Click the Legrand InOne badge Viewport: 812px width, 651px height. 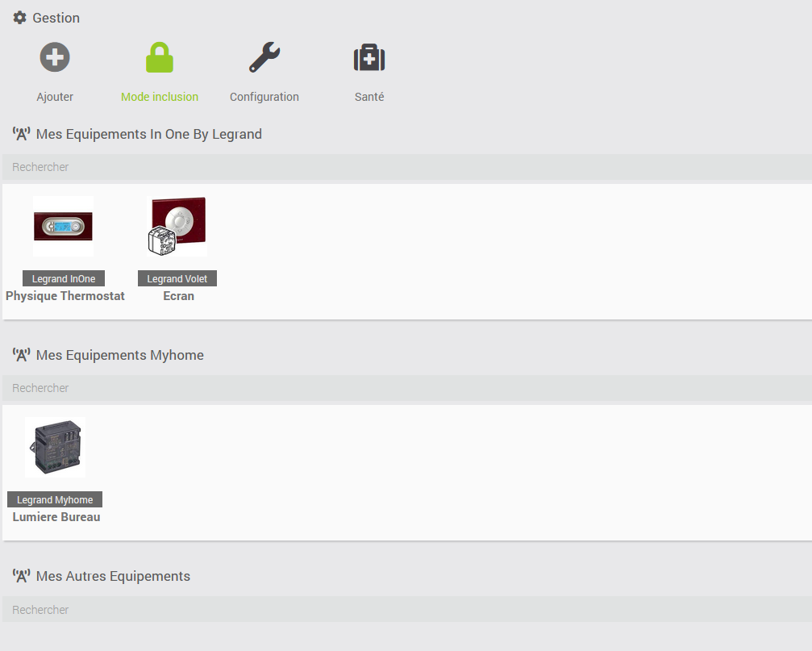64,279
